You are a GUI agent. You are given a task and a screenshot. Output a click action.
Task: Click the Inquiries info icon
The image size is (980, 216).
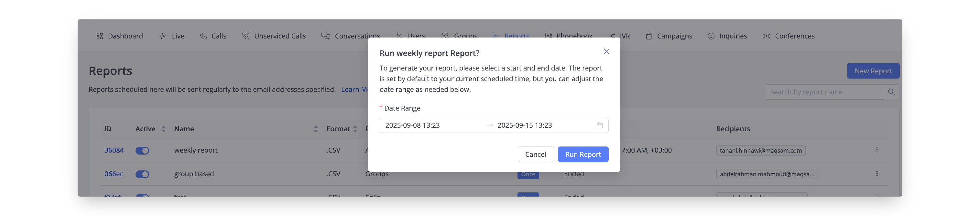[x=711, y=36]
